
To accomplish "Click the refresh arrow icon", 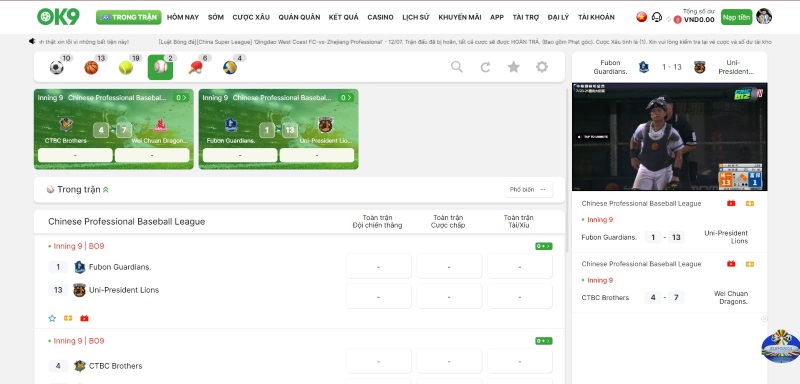I will (485, 67).
